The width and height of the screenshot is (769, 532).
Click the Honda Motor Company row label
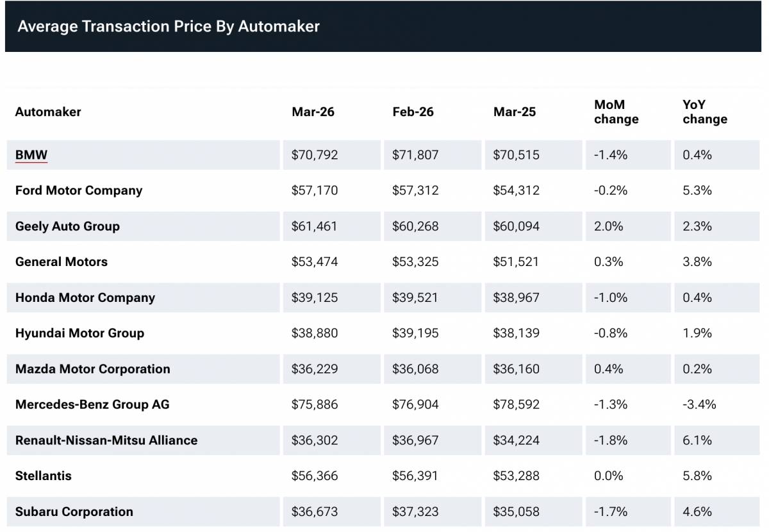pyautogui.click(x=85, y=297)
